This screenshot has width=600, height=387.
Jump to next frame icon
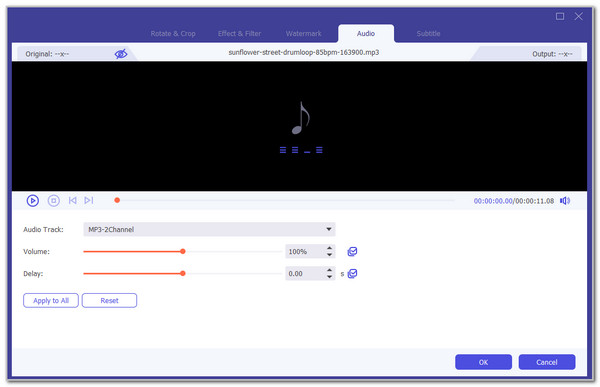[89, 200]
